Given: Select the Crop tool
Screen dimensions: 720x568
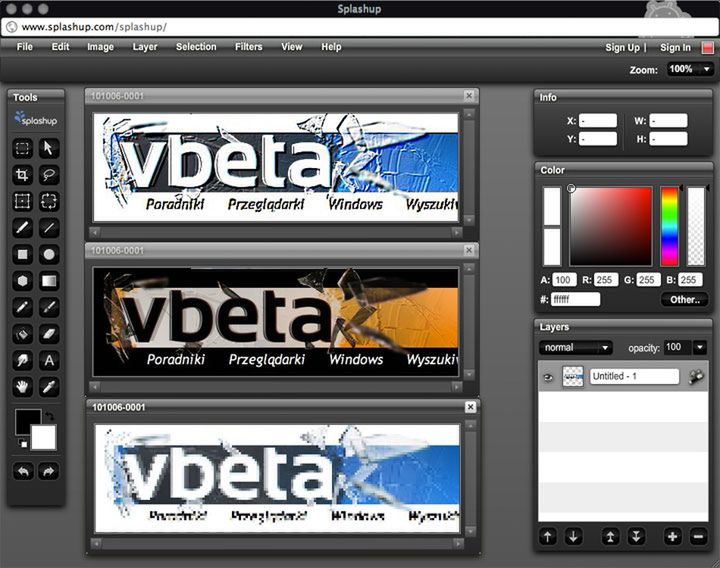Looking at the screenshot, I should pos(22,175).
